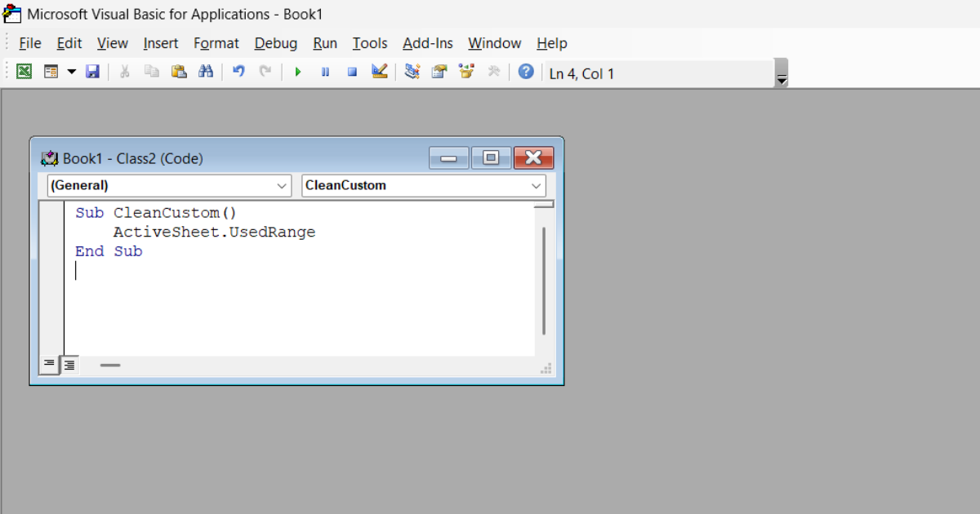Switch to Procedure View toggle

pos(49,365)
